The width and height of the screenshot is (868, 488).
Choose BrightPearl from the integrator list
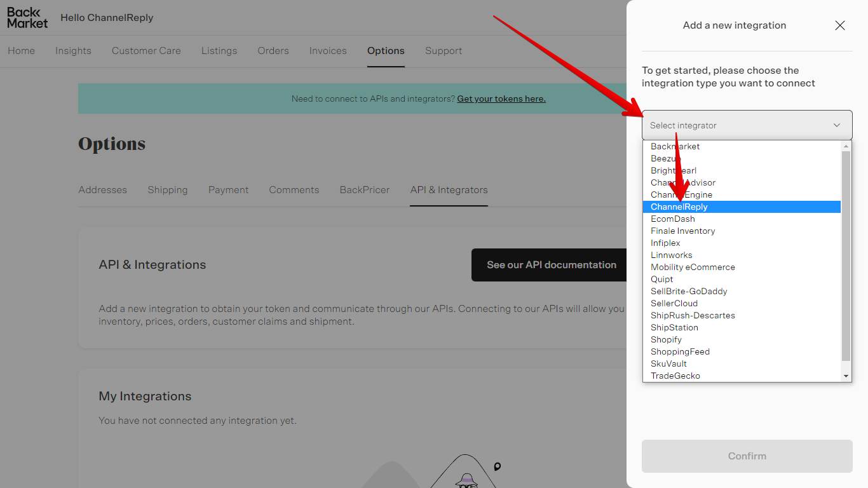click(742, 170)
